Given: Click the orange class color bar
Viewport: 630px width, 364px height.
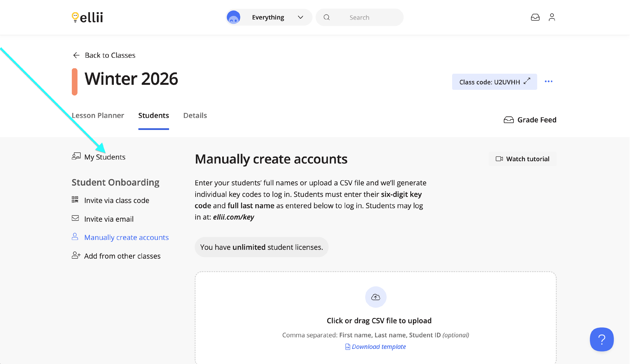Looking at the screenshot, I should [x=75, y=82].
